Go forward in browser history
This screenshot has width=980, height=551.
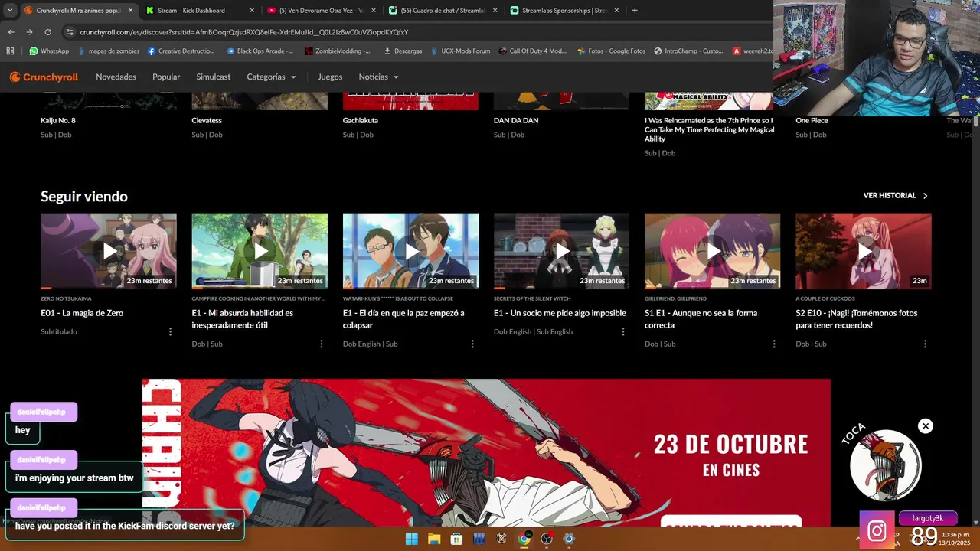[x=29, y=32]
